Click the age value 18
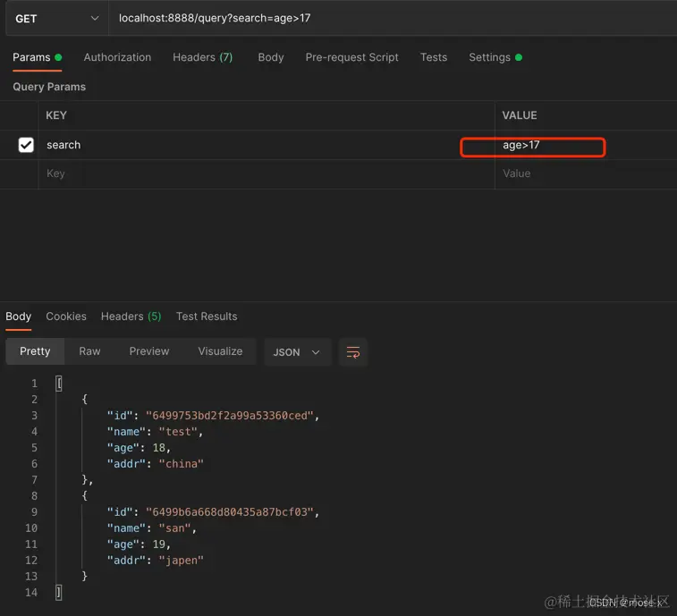This screenshot has height=616, width=677. pyautogui.click(x=158, y=448)
